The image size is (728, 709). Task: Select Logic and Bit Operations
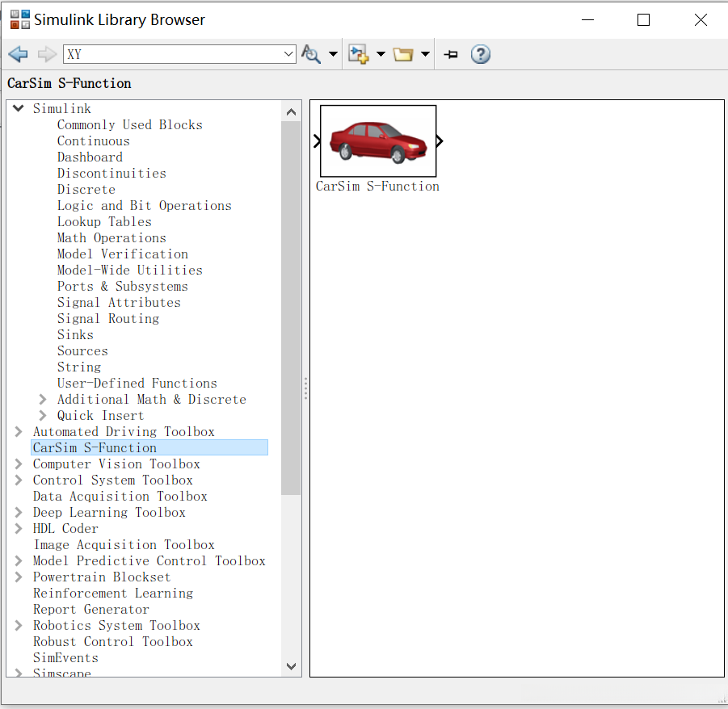point(145,206)
